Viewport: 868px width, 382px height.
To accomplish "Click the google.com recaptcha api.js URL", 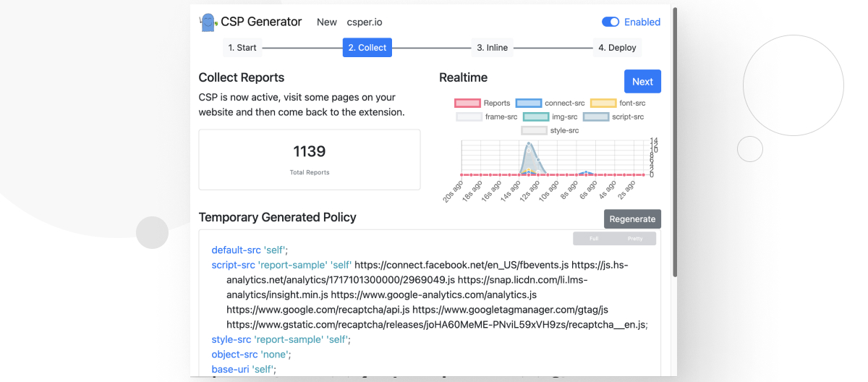I will pyautogui.click(x=318, y=310).
